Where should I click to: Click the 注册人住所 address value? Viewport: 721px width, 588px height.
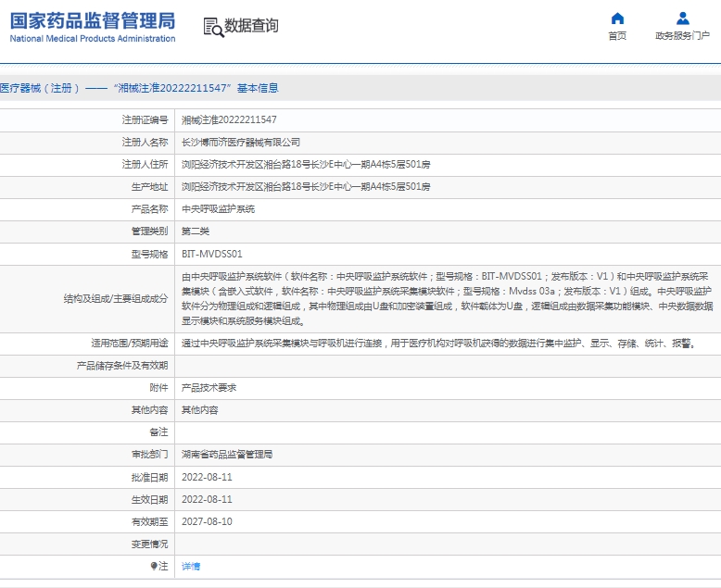click(306, 165)
